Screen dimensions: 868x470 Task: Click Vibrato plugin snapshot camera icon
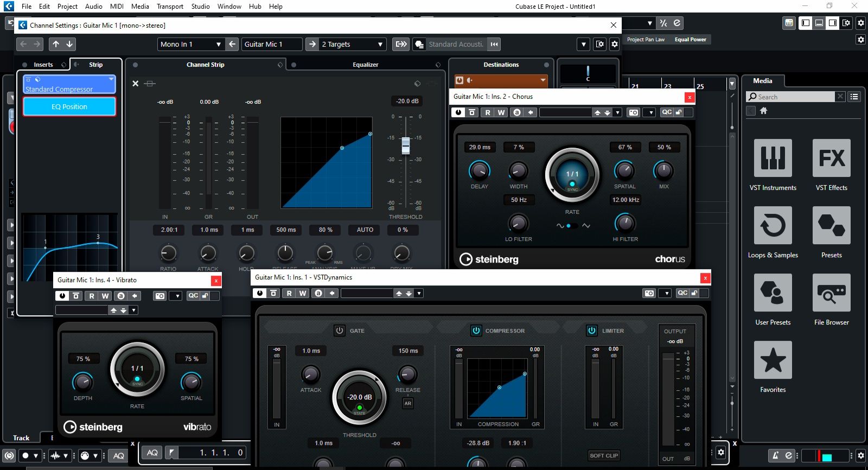[159, 296]
